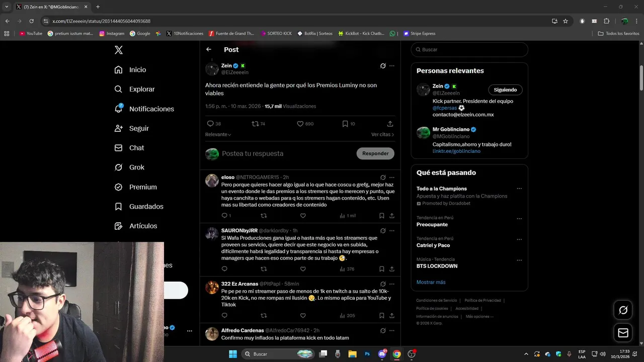Open Premium in sidebar
Image resolution: width=644 pixels, height=362 pixels.
coord(136,187)
